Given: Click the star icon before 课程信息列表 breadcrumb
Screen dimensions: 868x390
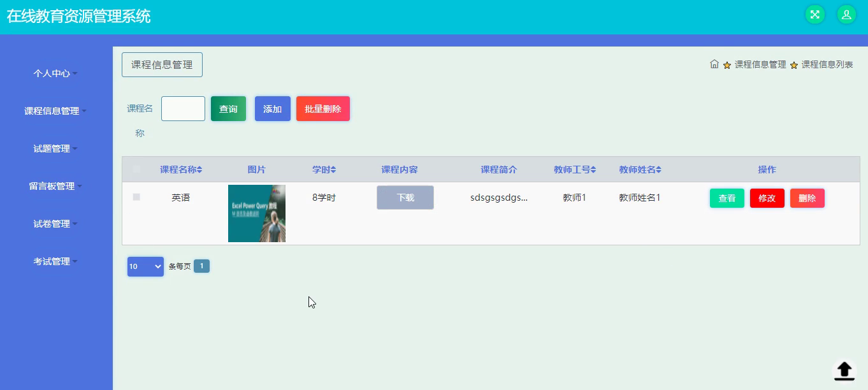Looking at the screenshot, I should coord(794,65).
